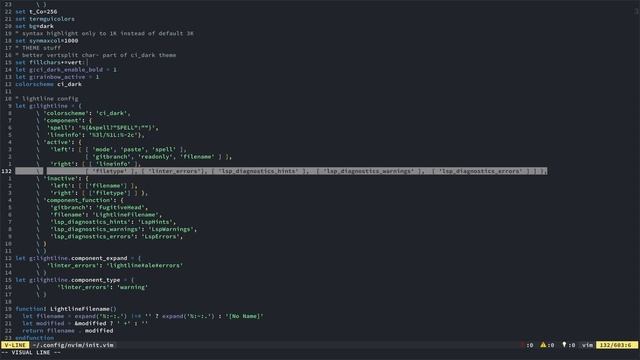Click the comment 'better vertsplit char- part of ci_dark theme'
This screenshot has height=360, width=640.
pyautogui.click(x=96, y=55)
